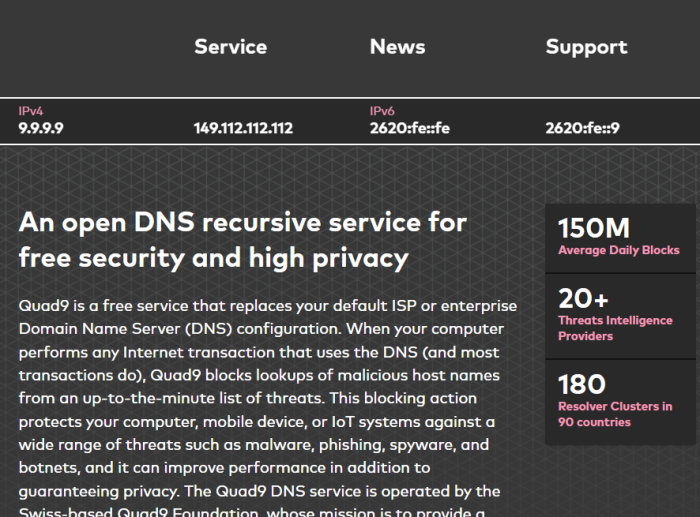Viewport: 700px width, 517px height.
Task: Select the Resolver Clusters in 90 countries caption
Action: (615, 414)
